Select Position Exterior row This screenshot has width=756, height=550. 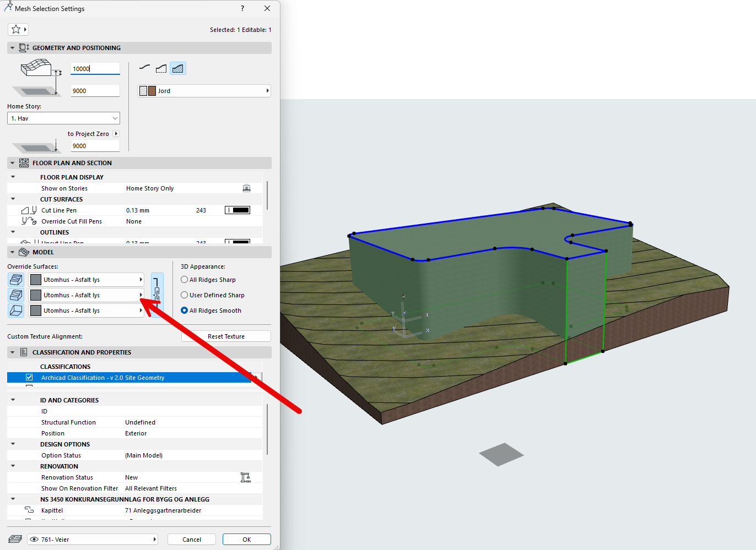134,433
